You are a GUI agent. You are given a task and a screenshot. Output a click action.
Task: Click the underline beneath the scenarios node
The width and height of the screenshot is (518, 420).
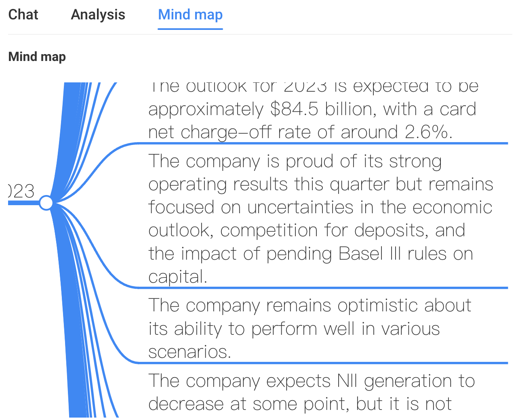click(x=323, y=363)
